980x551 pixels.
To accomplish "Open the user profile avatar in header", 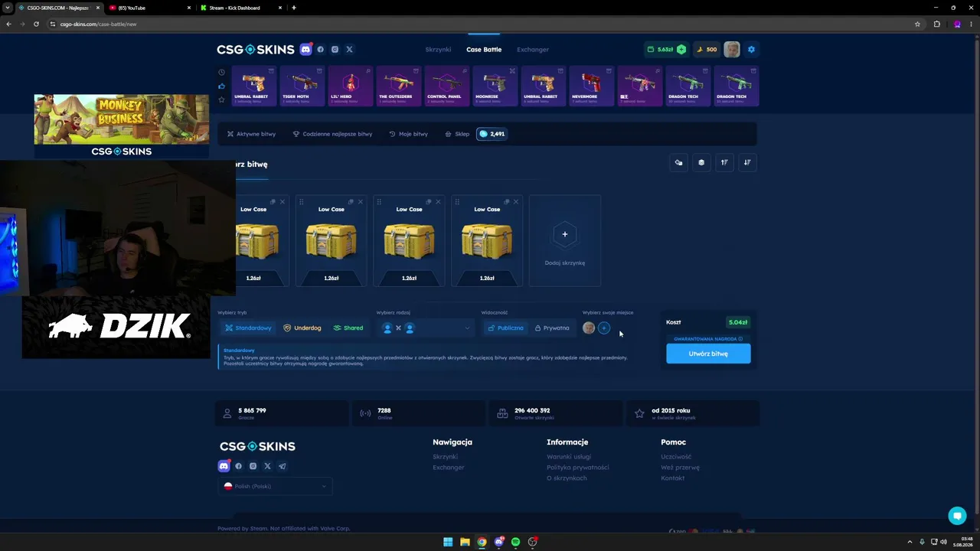I will 732,49.
